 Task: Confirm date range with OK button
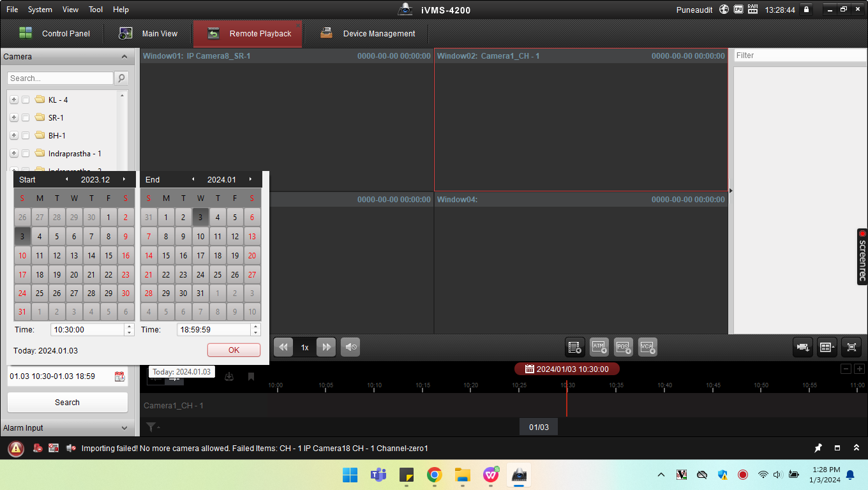click(x=234, y=350)
